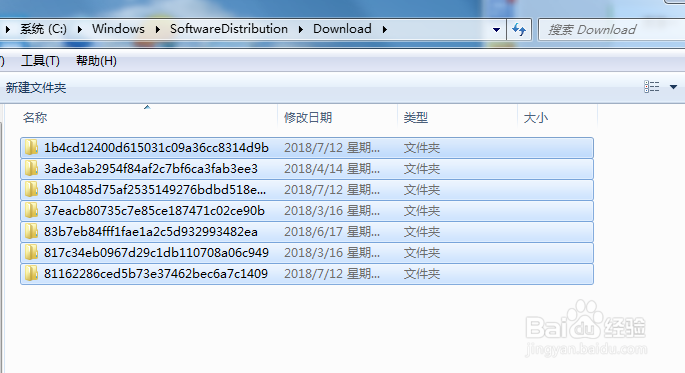The width and height of the screenshot is (685, 373).
Task: Expand arrow after 系统 (C:) breadcrumb
Action: coord(80,29)
